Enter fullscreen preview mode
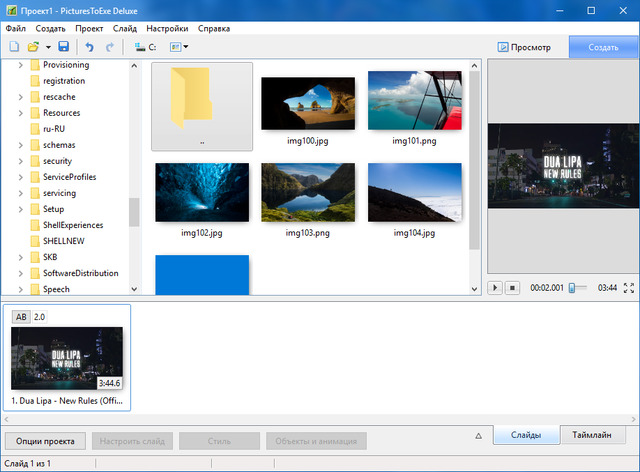This screenshot has height=472, width=640. click(628, 288)
